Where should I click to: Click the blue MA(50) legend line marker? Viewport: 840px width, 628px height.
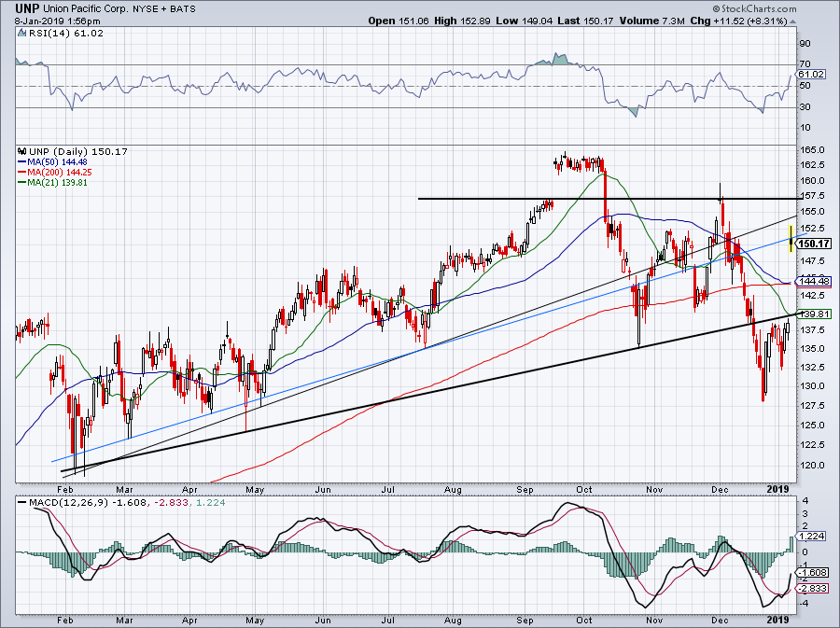click(x=22, y=162)
